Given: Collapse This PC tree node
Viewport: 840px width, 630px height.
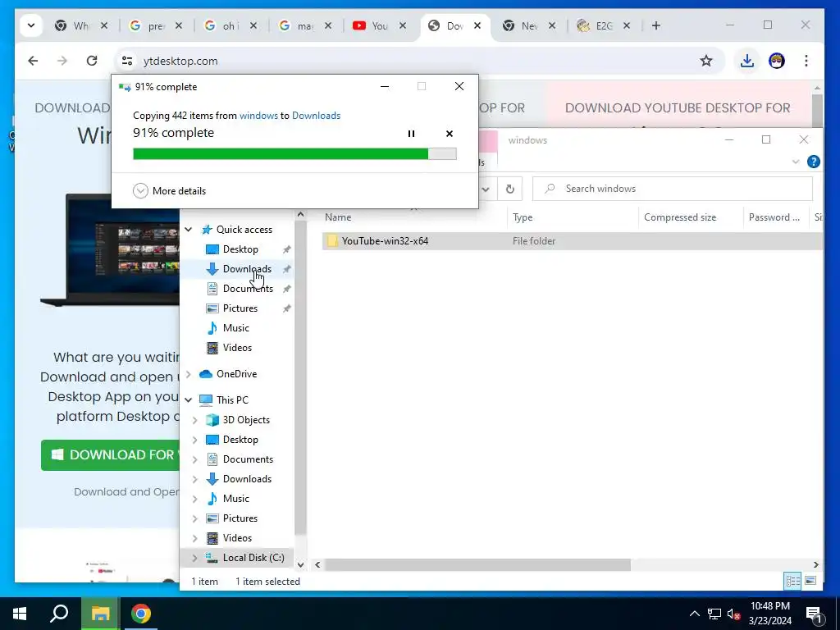Looking at the screenshot, I should (x=189, y=400).
